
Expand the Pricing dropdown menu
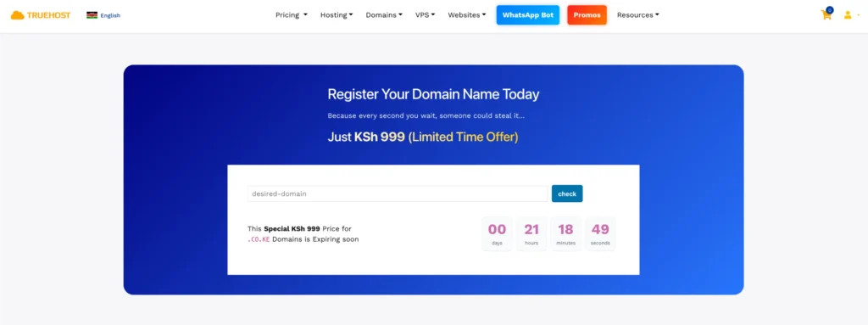click(292, 15)
